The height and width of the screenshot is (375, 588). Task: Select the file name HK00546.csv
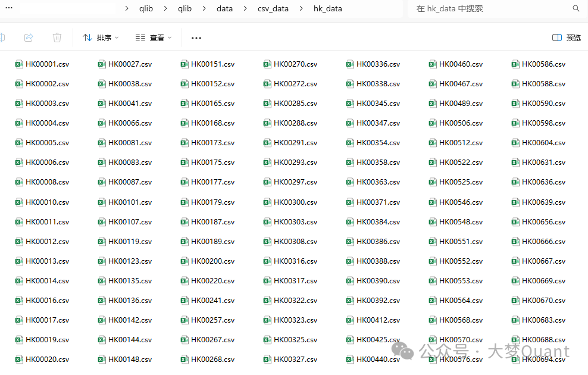(461, 202)
